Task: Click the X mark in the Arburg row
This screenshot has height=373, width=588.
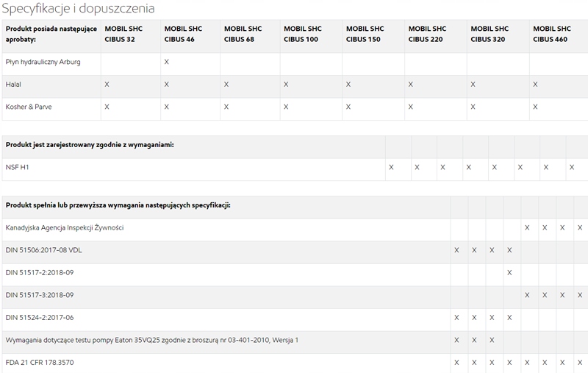Action: tap(167, 62)
